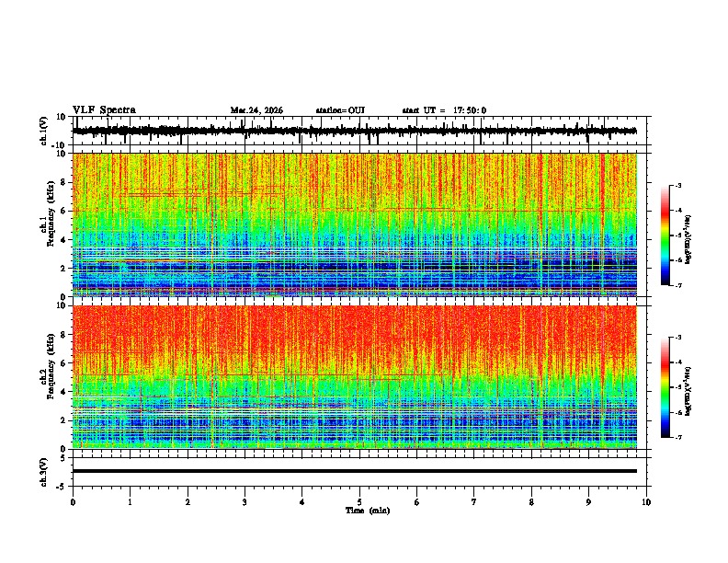Click tick label "5" on the Time axis

pos(359,502)
